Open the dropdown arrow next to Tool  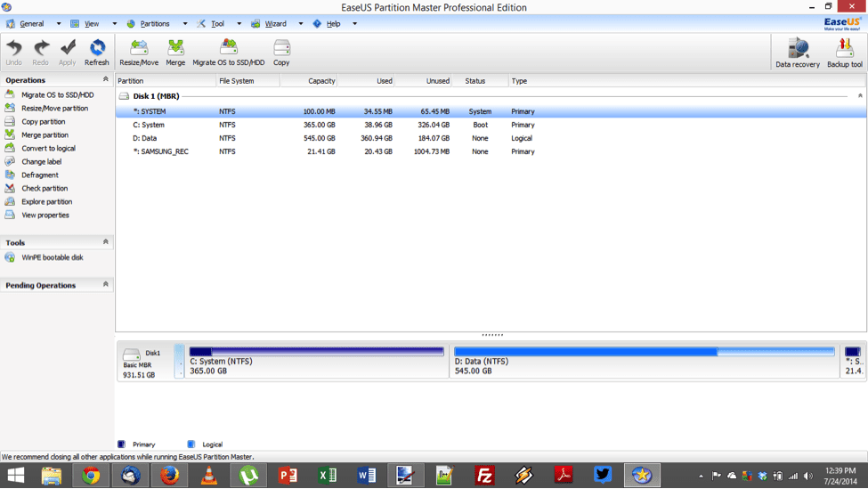point(239,24)
